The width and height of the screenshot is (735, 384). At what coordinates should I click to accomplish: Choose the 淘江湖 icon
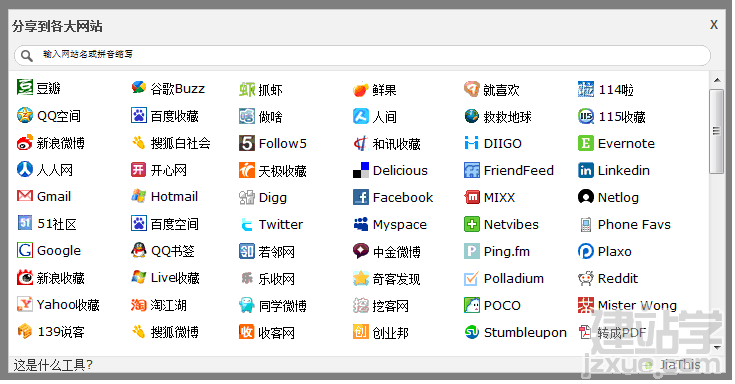click(138, 305)
